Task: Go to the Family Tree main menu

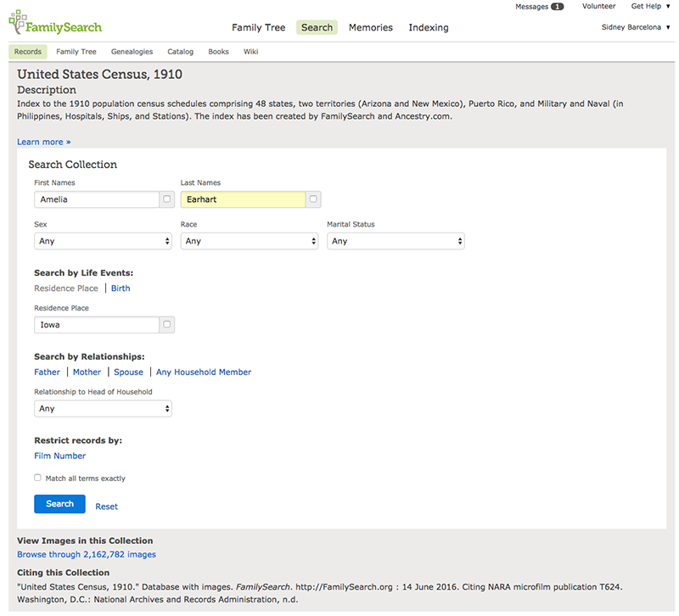Action: (x=258, y=27)
